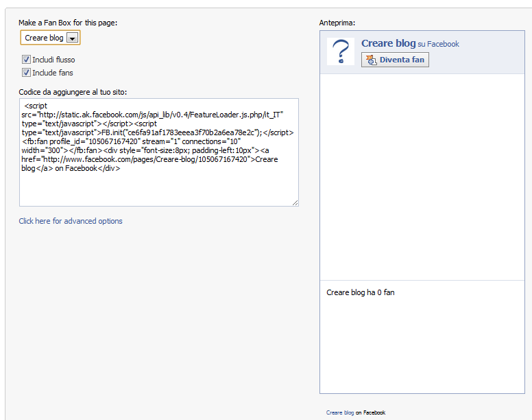
Task: Open Click here for advanced options link
Action: tap(71, 221)
